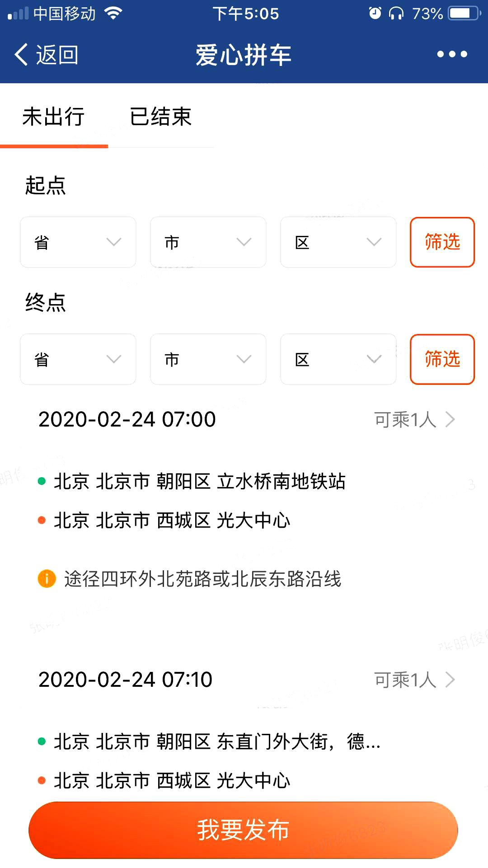Tap the Wi-Fi status icon
Image resolution: width=488 pixels, height=868 pixels.
coord(113,14)
